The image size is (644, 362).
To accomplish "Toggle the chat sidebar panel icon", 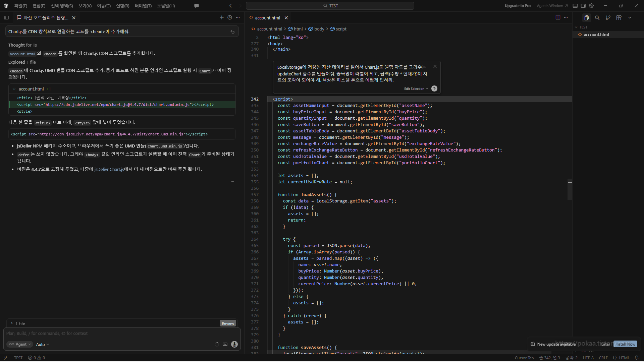I will [6, 18].
